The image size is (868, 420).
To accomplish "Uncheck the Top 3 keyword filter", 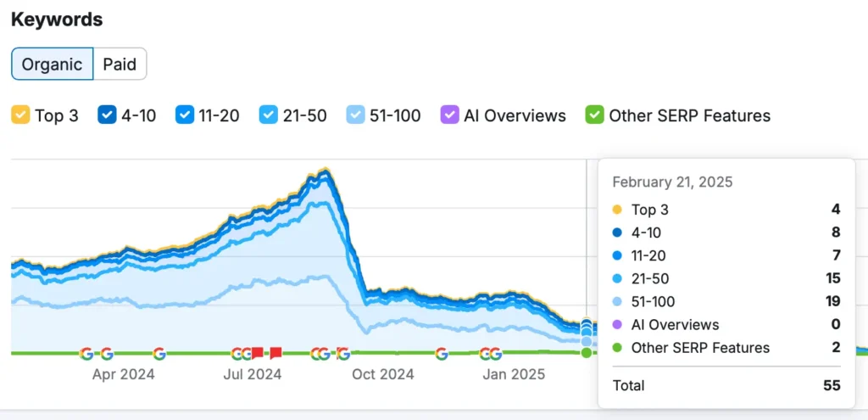I will click(20, 115).
